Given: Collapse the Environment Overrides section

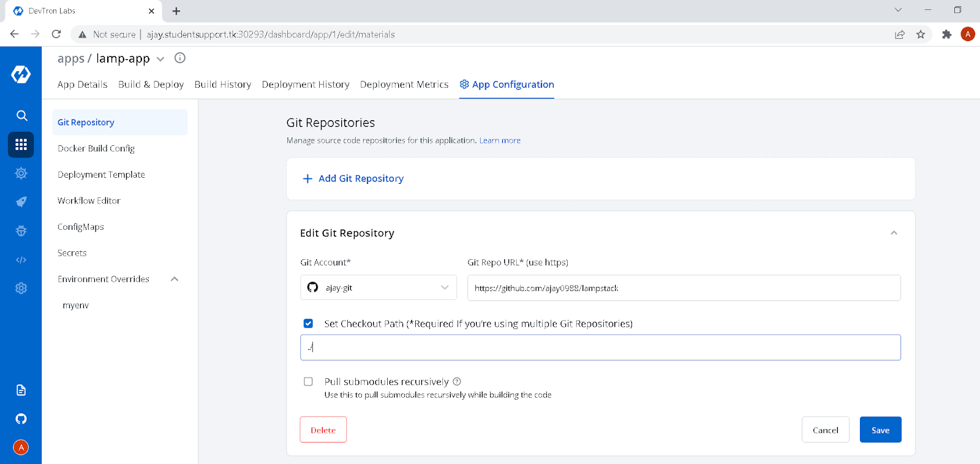Looking at the screenshot, I should pos(175,279).
